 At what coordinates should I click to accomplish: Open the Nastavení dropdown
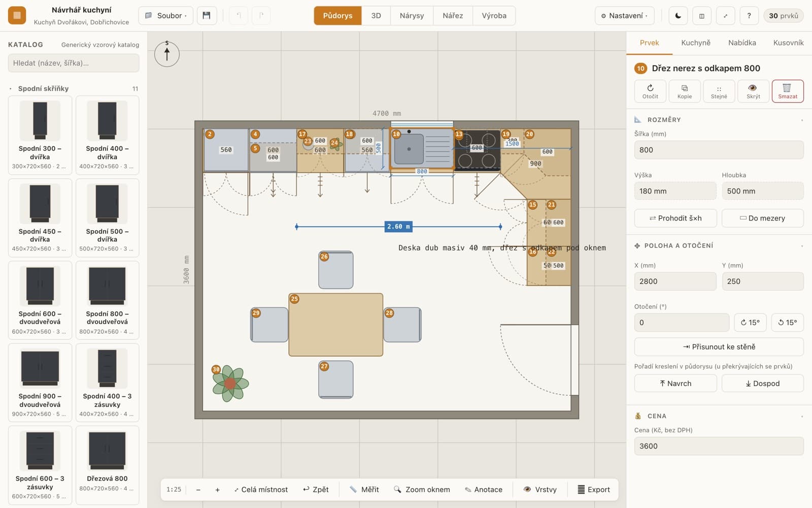click(624, 16)
